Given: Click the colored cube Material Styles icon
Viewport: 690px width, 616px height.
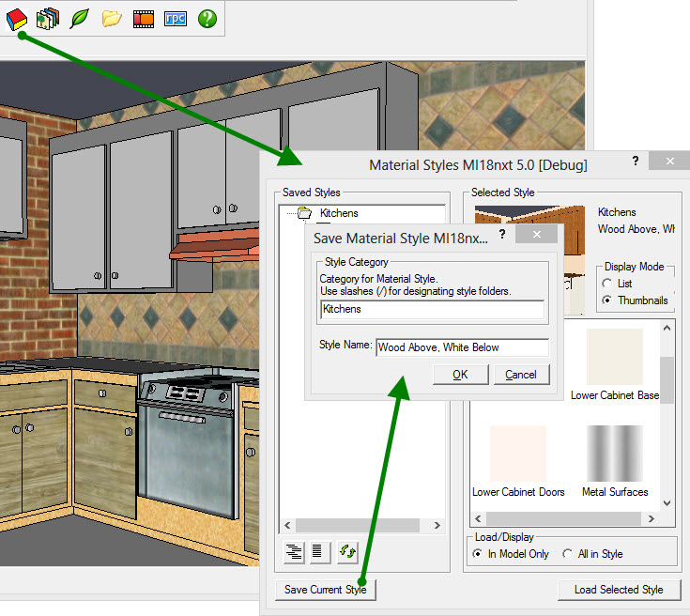Looking at the screenshot, I should pos(16,18).
